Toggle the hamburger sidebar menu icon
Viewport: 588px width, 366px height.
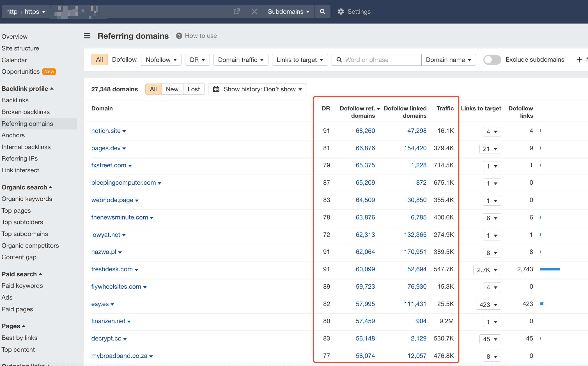(87, 36)
